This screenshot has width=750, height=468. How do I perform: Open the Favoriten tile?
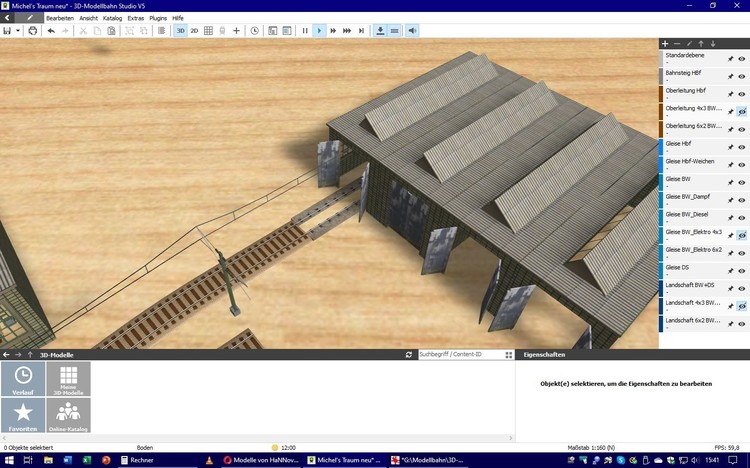pyautogui.click(x=23, y=416)
